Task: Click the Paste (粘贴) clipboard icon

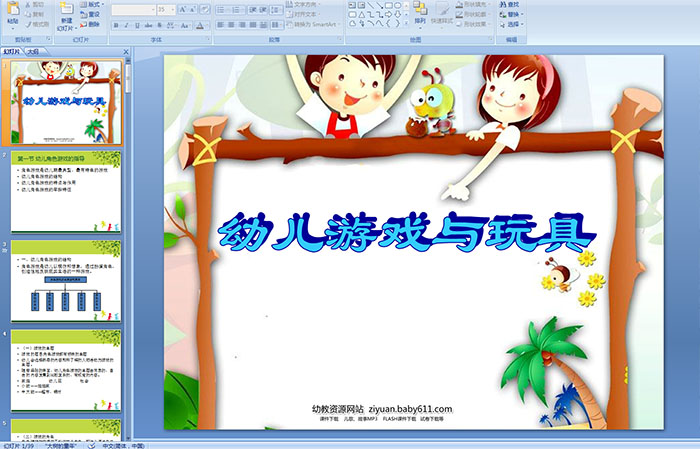Action: [13, 8]
